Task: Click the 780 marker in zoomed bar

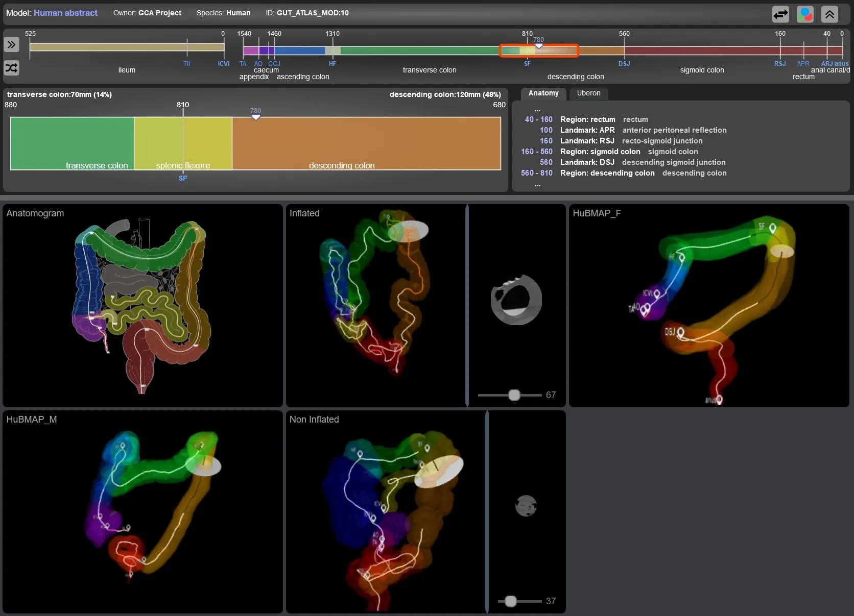Action: [x=256, y=117]
